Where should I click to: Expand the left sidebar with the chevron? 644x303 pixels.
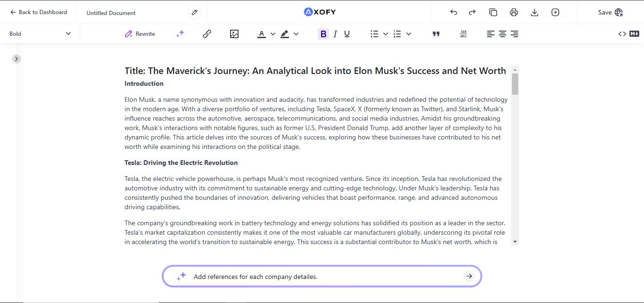click(x=17, y=59)
